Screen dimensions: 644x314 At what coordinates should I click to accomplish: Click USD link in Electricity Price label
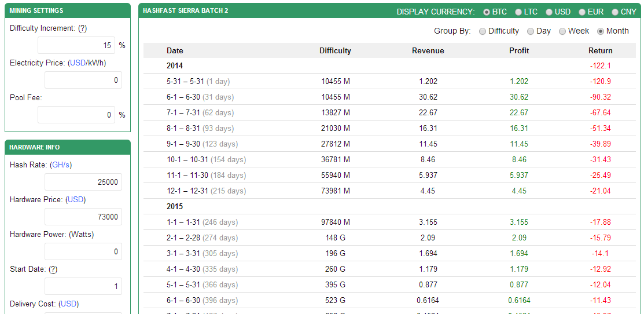coord(77,63)
